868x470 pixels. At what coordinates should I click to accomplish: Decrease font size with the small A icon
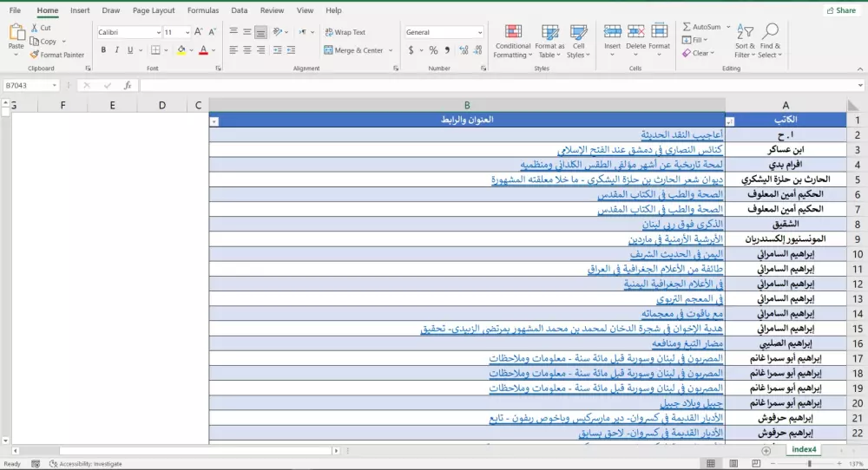point(212,32)
